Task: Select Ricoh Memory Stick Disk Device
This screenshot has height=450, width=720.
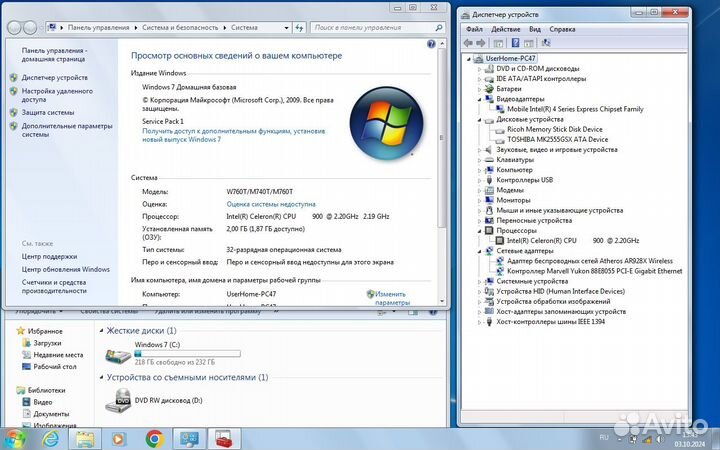Action: 554,129
